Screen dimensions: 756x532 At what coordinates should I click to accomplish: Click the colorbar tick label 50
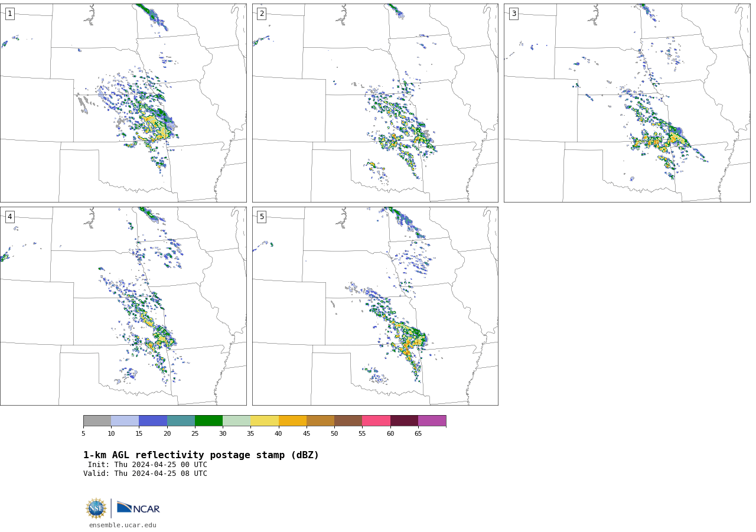(x=334, y=434)
